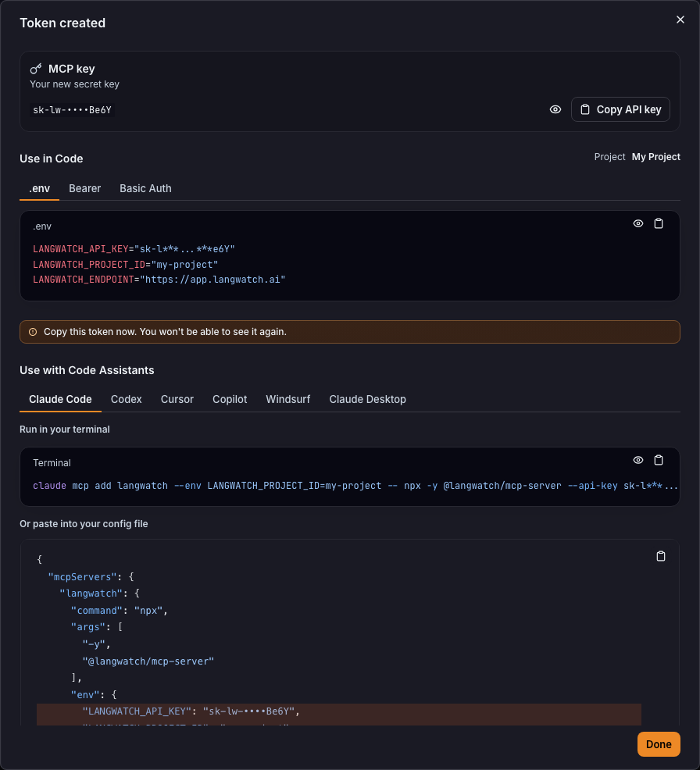Click the masked key sk-lw-••••Be6Y
Screen dimensions: 700x770
[x=72, y=110]
